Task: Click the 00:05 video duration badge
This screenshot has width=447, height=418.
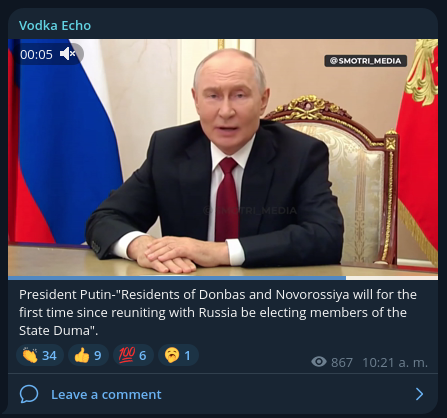Action: pos(36,54)
